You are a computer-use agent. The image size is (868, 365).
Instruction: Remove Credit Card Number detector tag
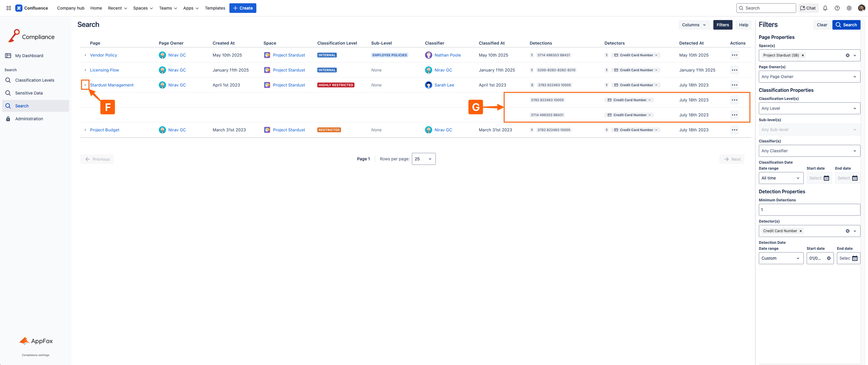[x=801, y=231]
